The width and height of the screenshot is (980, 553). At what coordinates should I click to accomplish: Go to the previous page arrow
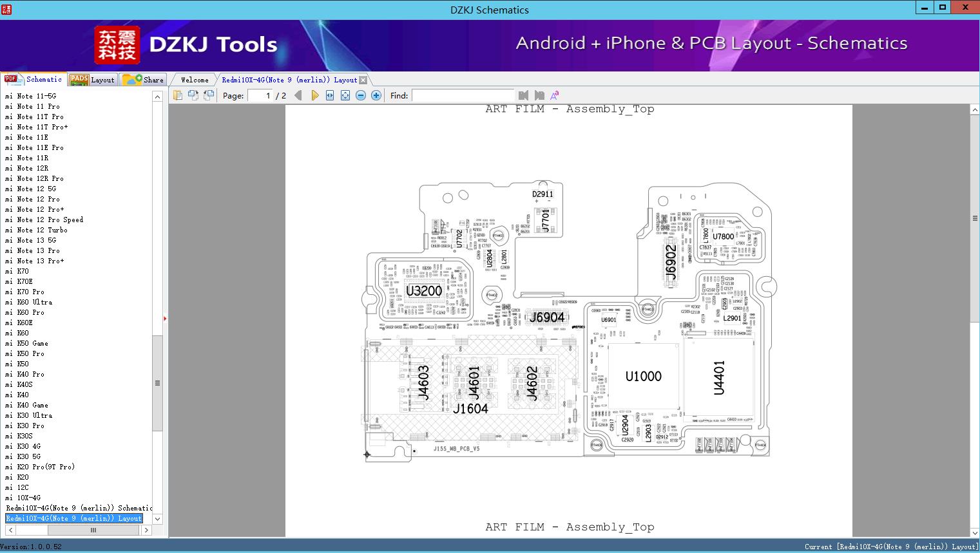[298, 95]
